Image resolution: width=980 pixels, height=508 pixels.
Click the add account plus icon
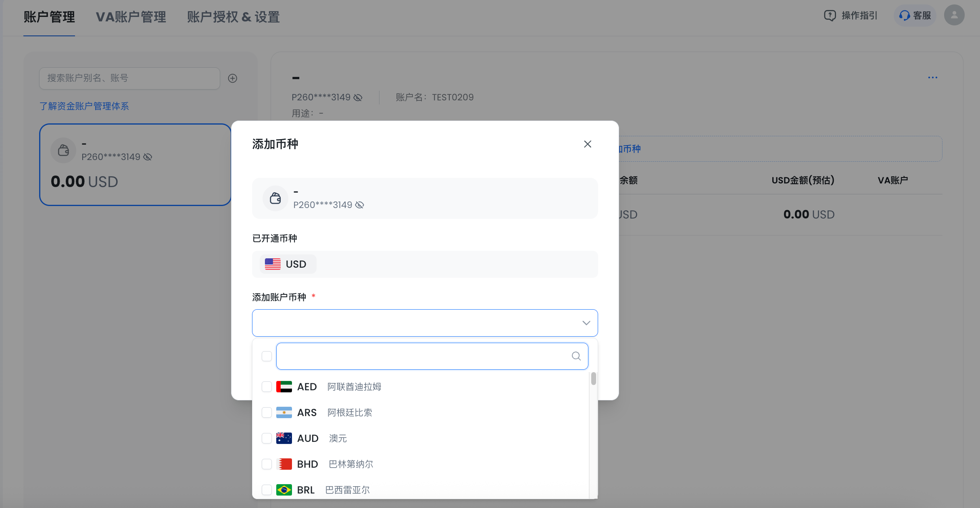(x=233, y=78)
